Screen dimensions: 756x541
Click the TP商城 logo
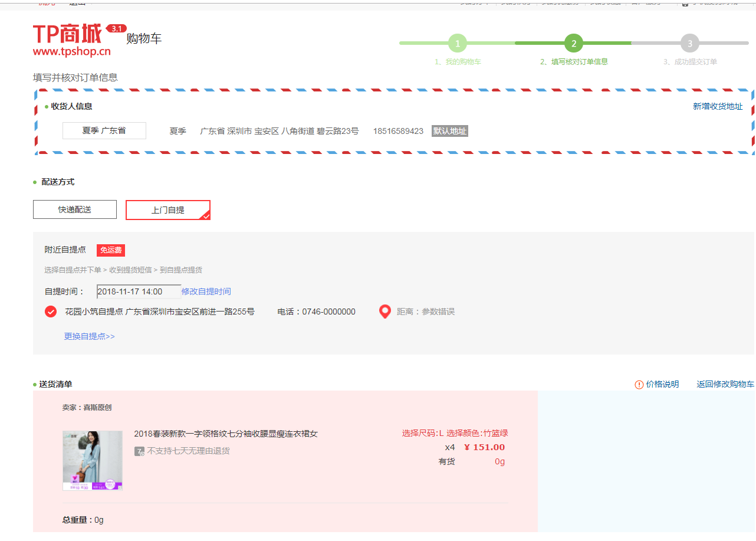pyautogui.click(x=72, y=40)
